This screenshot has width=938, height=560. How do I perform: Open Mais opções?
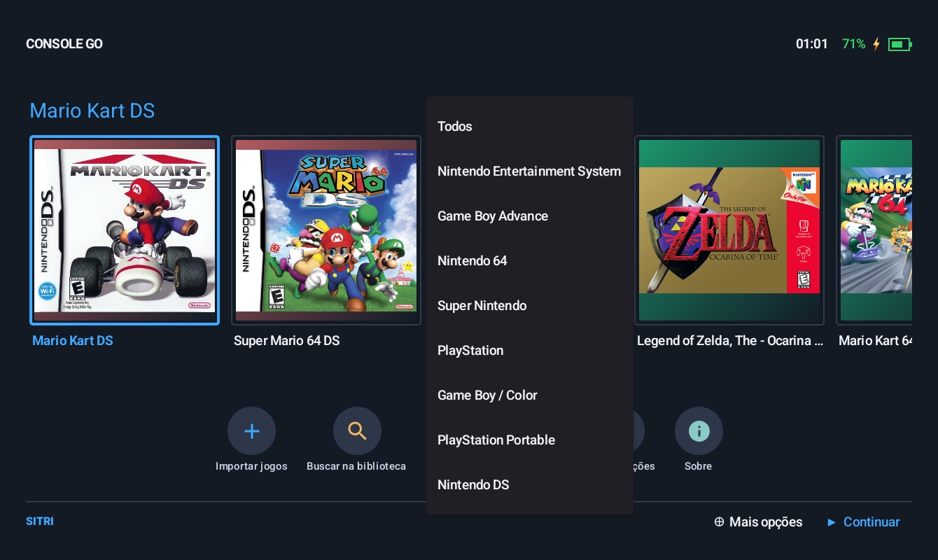coord(766,522)
